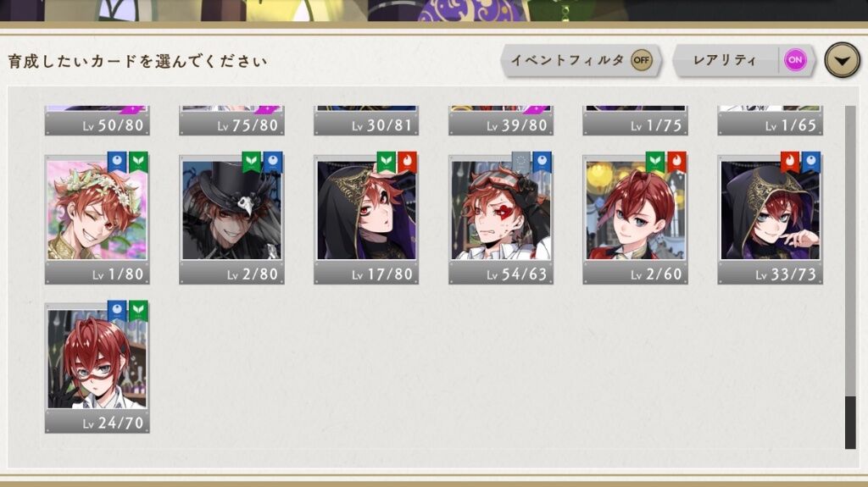The image size is (868, 487).
Task: Select partially visible card Lv 1/65
Action: click(x=770, y=120)
